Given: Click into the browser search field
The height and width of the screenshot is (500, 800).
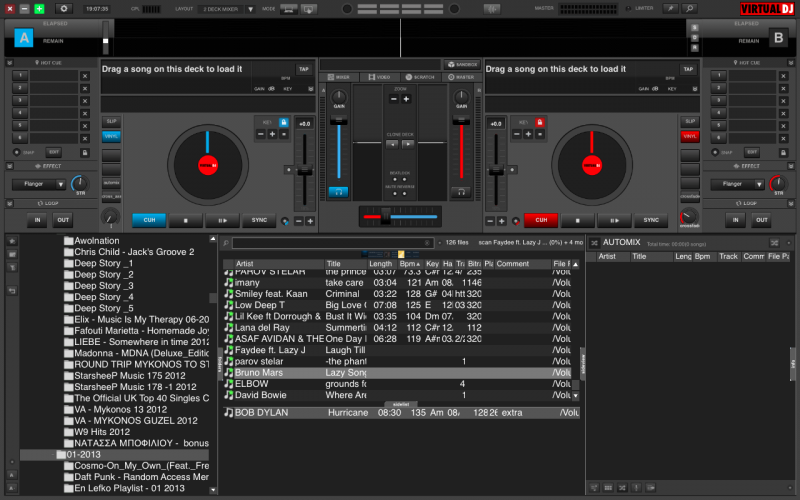Looking at the screenshot, I should tap(333, 243).
